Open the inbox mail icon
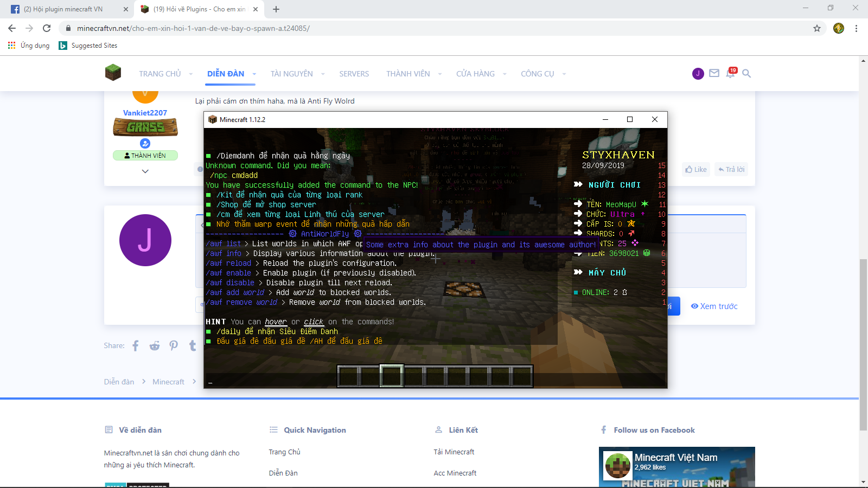This screenshot has width=868, height=488. pyautogui.click(x=714, y=73)
